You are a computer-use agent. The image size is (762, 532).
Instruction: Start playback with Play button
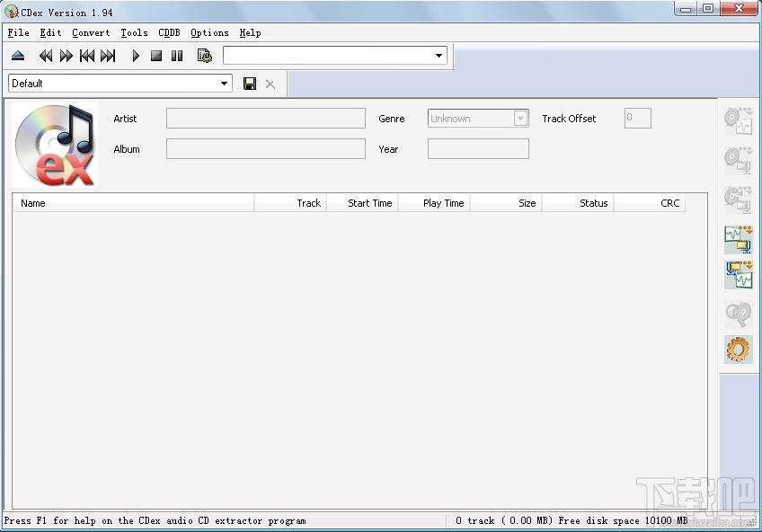(x=136, y=56)
